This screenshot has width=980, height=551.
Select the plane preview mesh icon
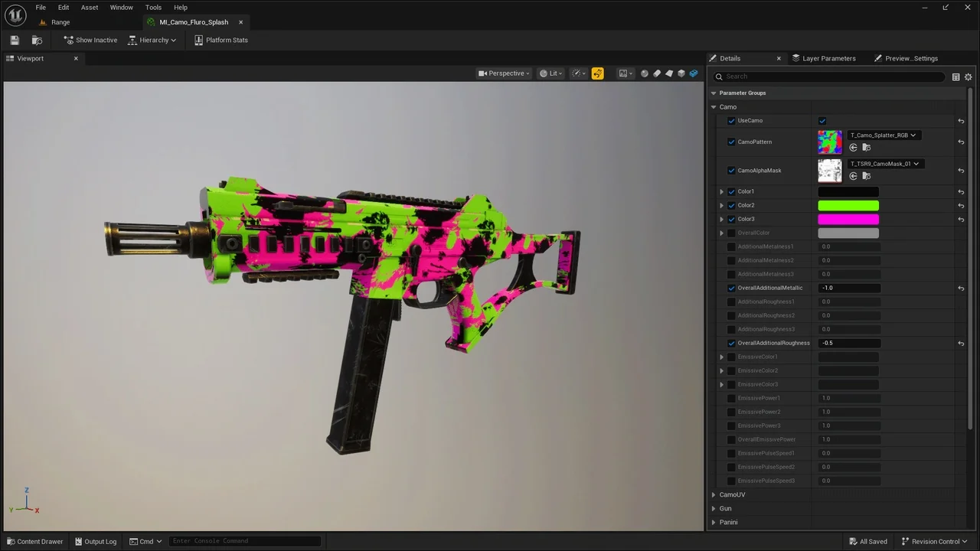(669, 73)
